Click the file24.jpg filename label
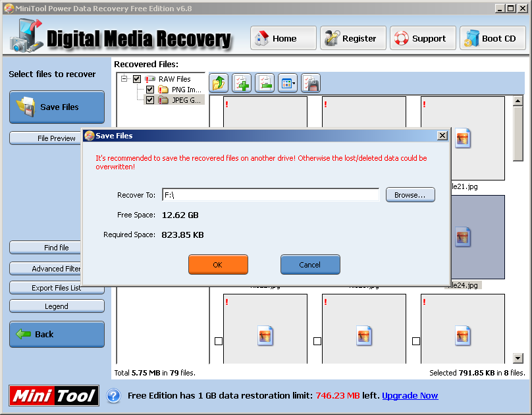 (x=464, y=285)
